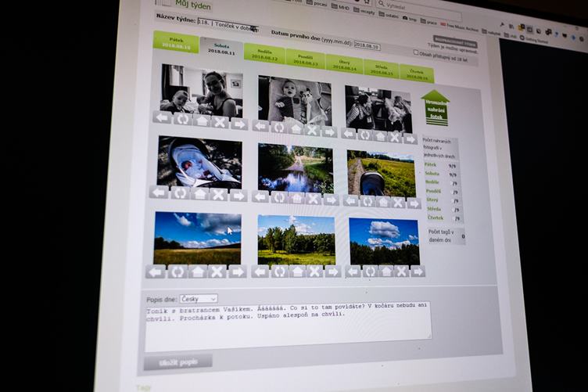Toggle the 'Obsah přístupný od 18 let' checkbox
588x392 pixels.
click(415, 52)
